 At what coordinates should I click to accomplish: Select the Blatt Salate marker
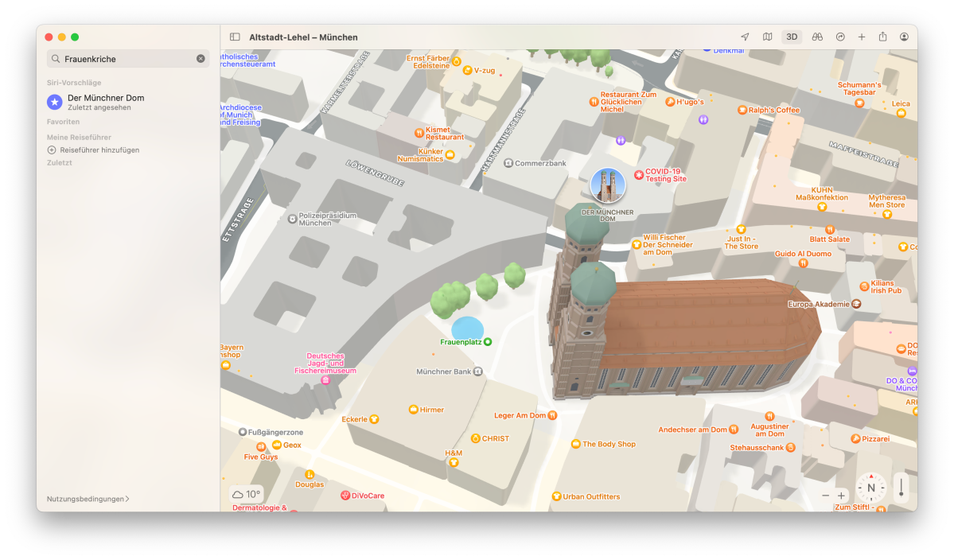coord(830,230)
